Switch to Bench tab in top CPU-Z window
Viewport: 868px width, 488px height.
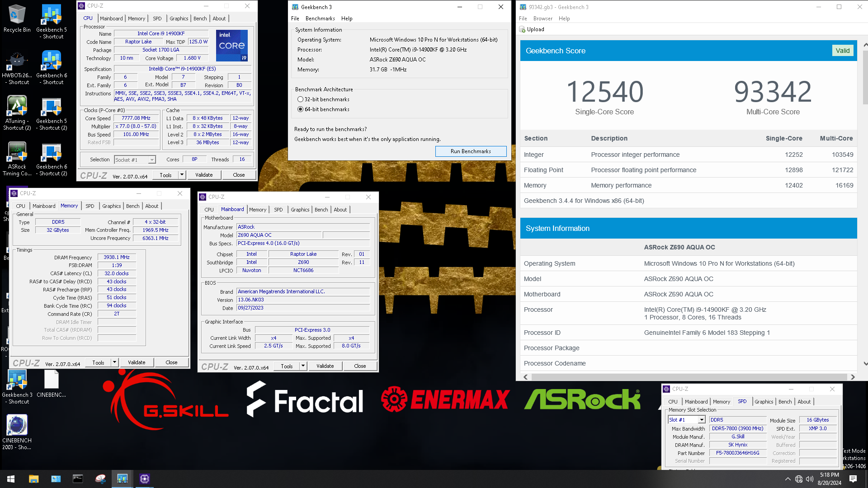200,19
